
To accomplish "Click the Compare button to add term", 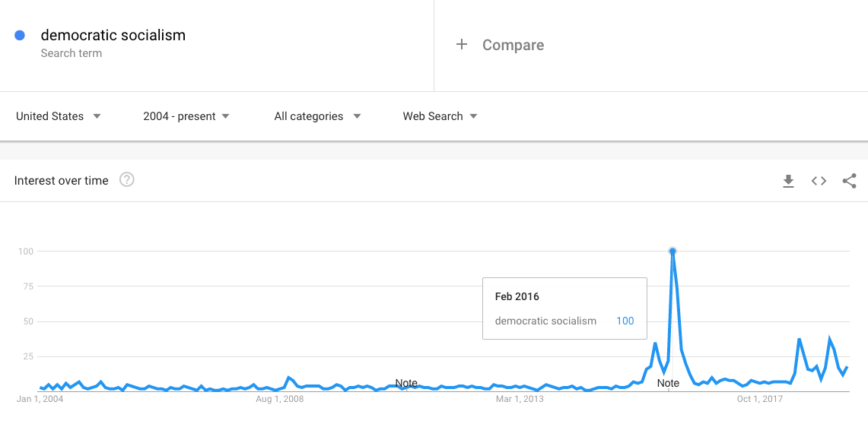I will (513, 45).
